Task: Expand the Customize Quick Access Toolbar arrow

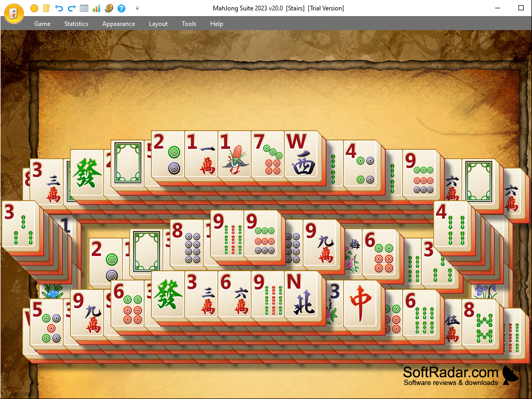Action: click(137, 8)
